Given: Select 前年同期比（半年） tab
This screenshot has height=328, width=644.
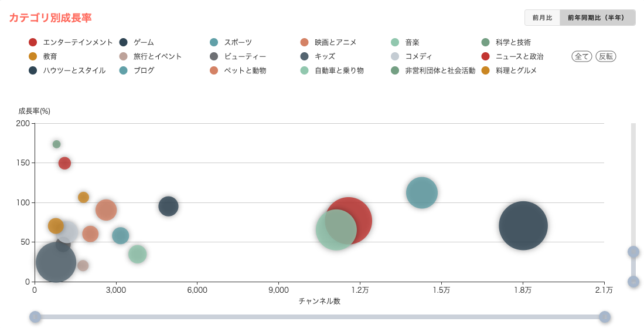Looking at the screenshot, I should tap(597, 18).
